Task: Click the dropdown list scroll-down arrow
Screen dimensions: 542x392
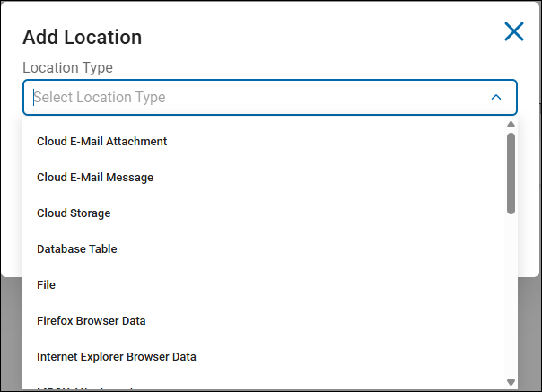Action: click(511, 382)
